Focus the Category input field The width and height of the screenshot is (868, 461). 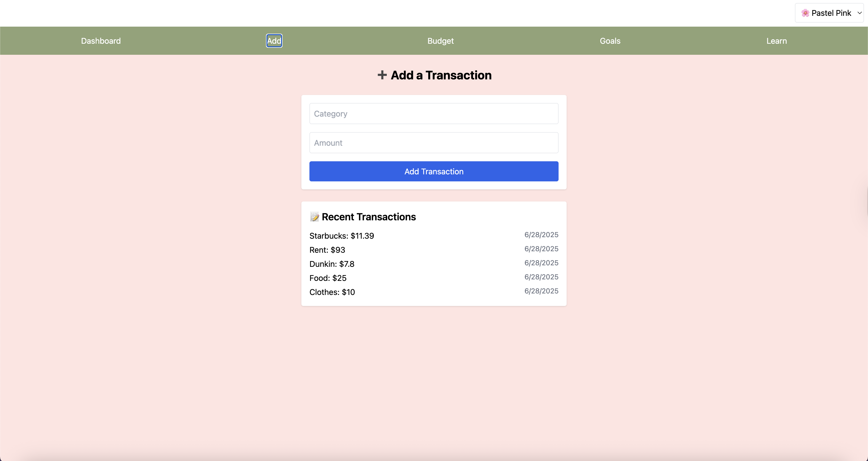[x=434, y=114]
